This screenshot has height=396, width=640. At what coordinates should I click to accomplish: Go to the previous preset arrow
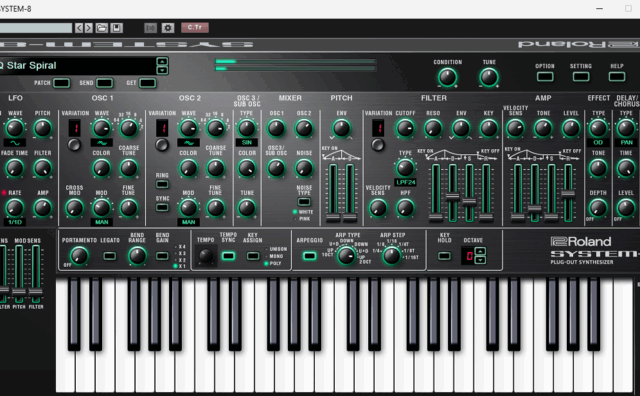[79, 28]
